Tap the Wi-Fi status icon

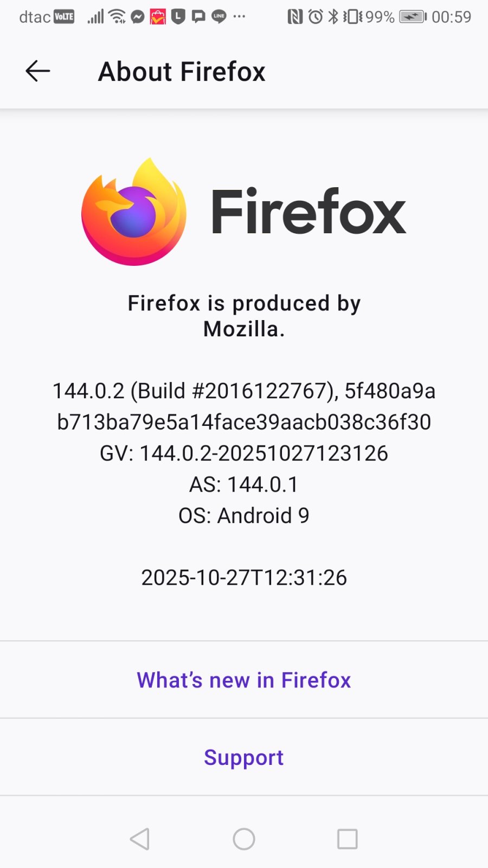(x=117, y=17)
